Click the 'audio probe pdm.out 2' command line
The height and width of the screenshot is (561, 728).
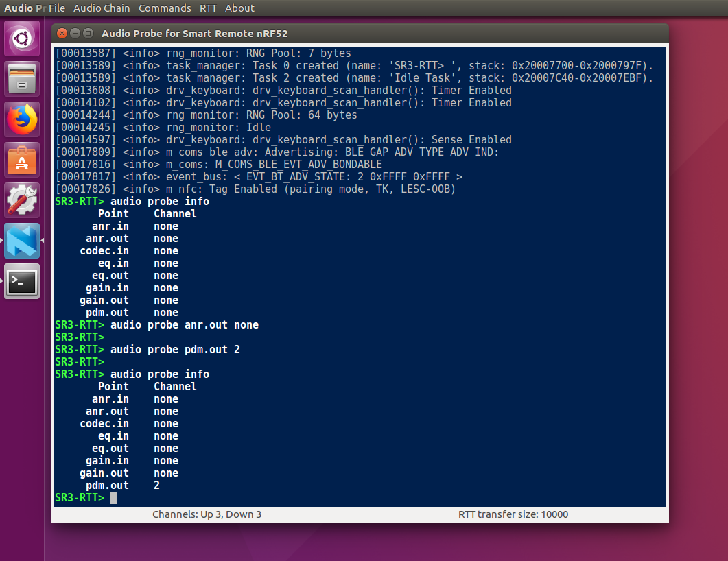coord(148,349)
